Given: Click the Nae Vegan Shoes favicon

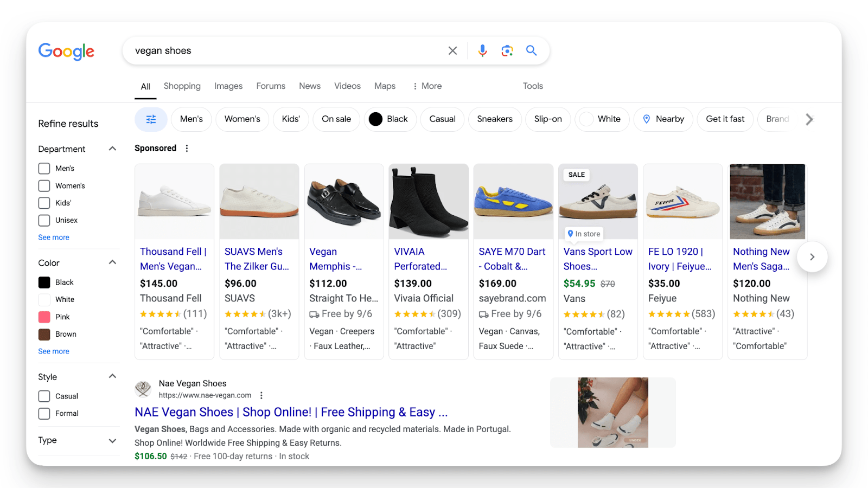Looking at the screenshot, I should pyautogui.click(x=143, y=389).
